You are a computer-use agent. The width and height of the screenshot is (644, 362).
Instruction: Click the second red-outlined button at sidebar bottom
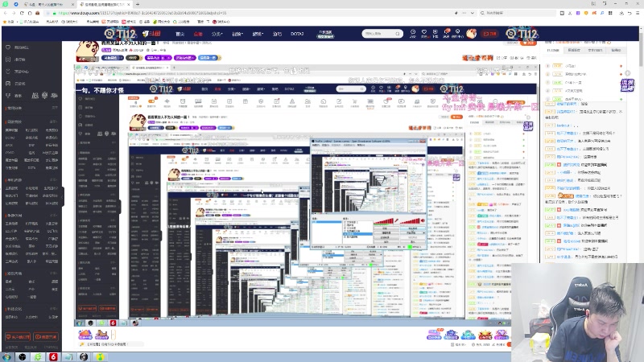(46, 337)
